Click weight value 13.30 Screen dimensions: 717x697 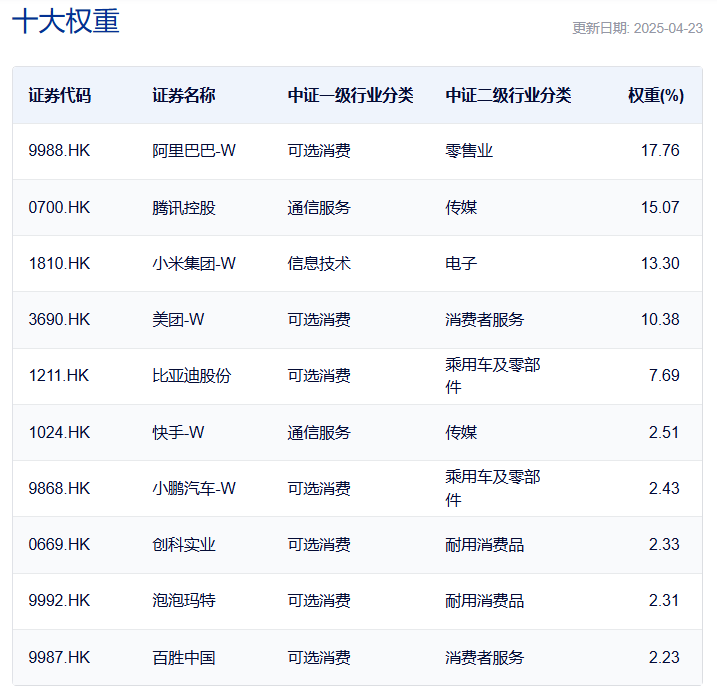pyautogui.click(x=660, y=263)
